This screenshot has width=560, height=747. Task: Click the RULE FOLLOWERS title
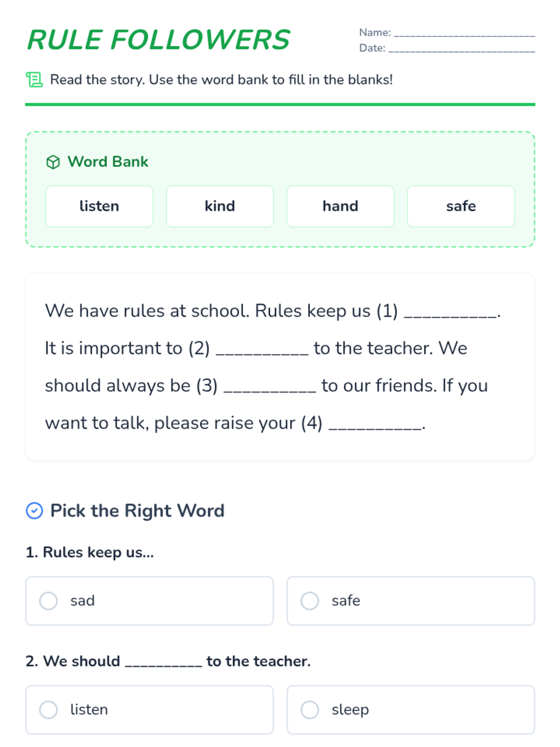pyautogui.click(x=159, y=40)
